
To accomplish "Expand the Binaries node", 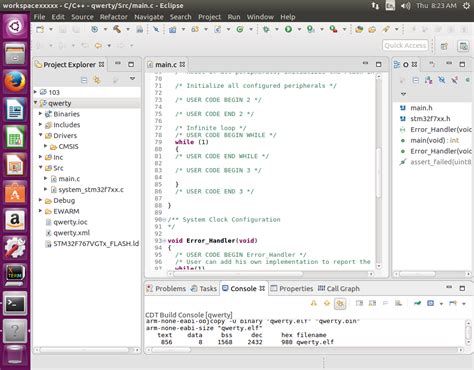I will point(40,114).
